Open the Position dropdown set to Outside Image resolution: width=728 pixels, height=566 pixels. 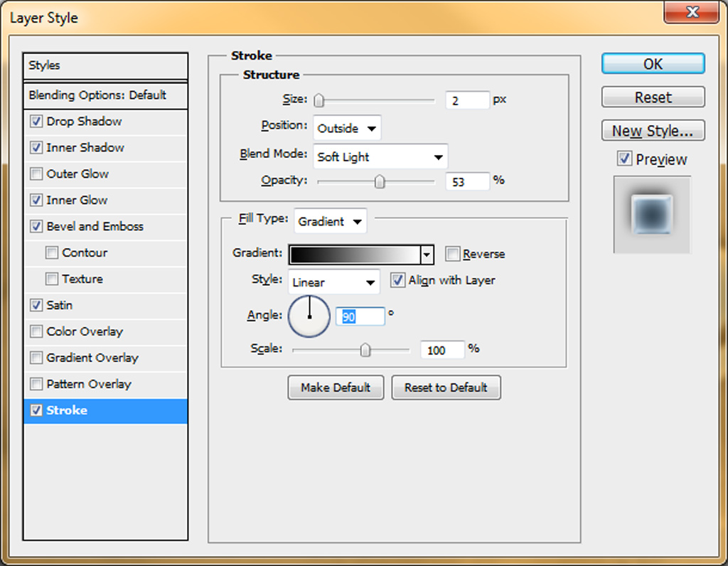[x=347, y=128]
